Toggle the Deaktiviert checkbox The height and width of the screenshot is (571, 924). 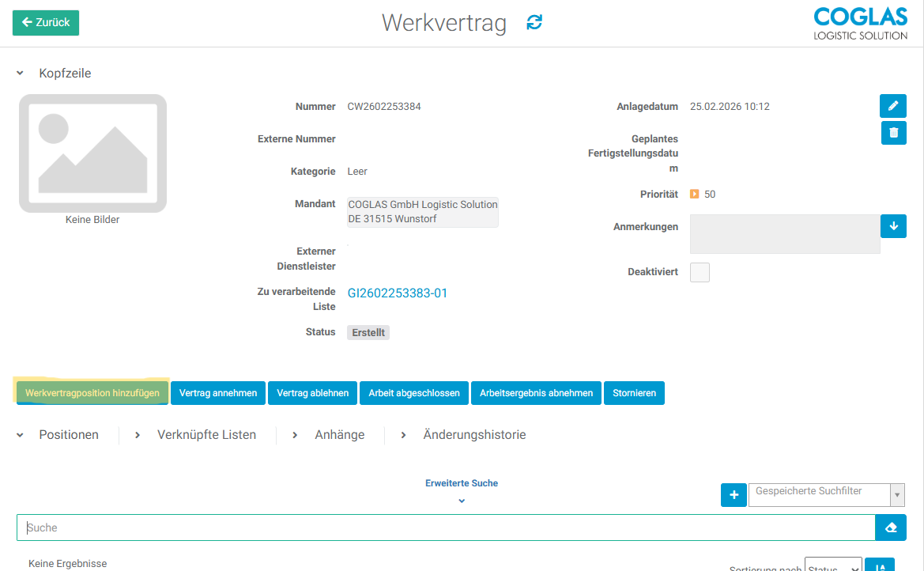pos(700,273)
